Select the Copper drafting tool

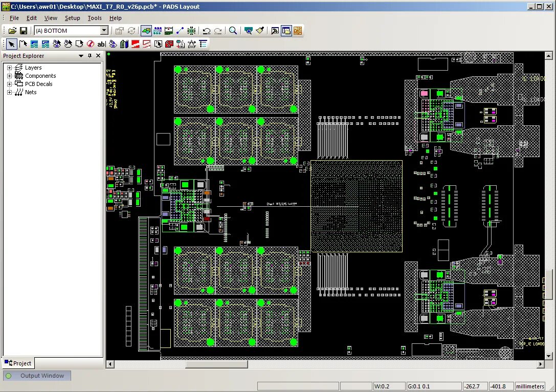(x=34, y=44)
